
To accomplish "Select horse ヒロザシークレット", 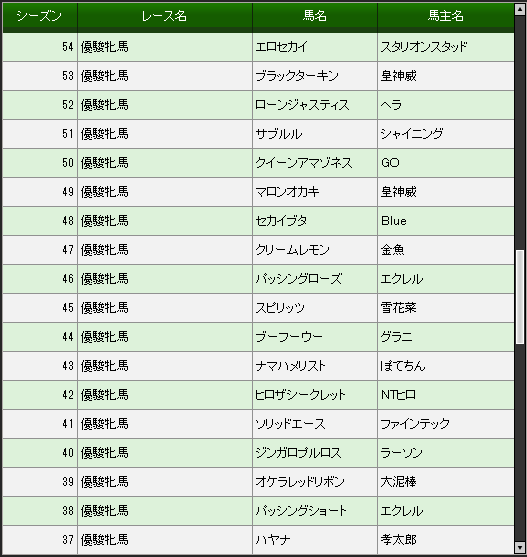I will click(x=300, y=395).
